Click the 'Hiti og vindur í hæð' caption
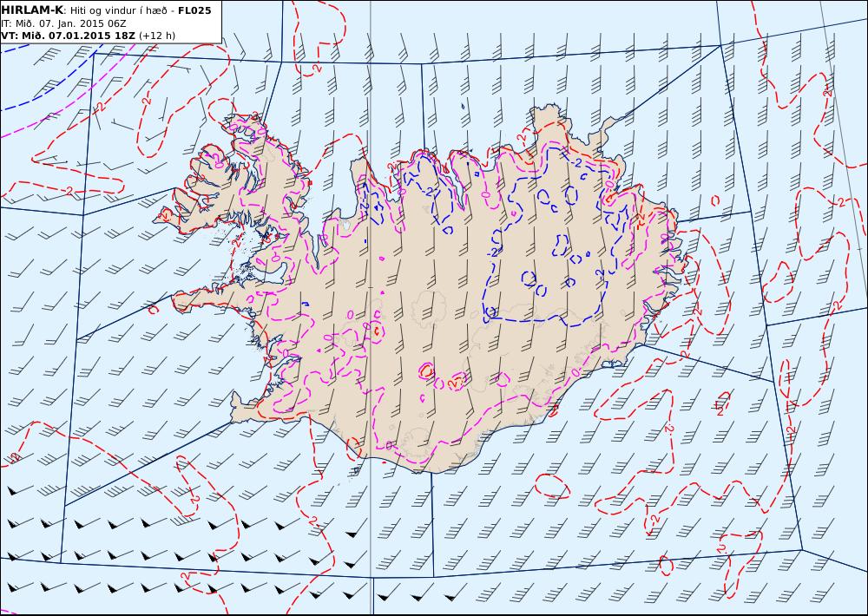Image resolution: width=868 pixels, height=616 pixels. (x=118, y=10)
